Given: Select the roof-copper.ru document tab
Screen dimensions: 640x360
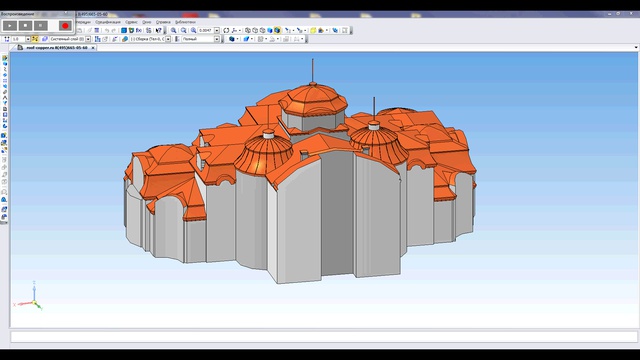Looking at the screenshot, I should coord(57,48).
